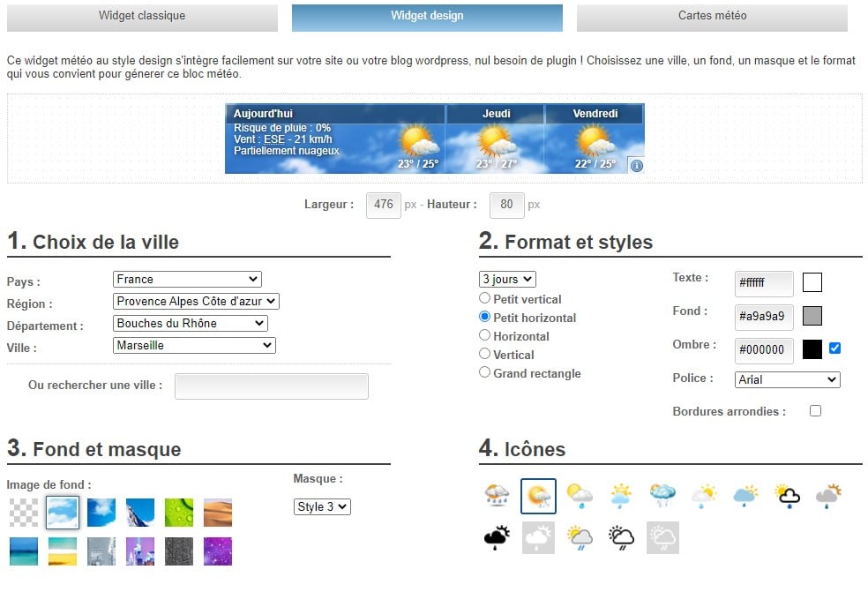Open the Police font dropdown showing Arial
868x607 pixels.
(787, 379)
